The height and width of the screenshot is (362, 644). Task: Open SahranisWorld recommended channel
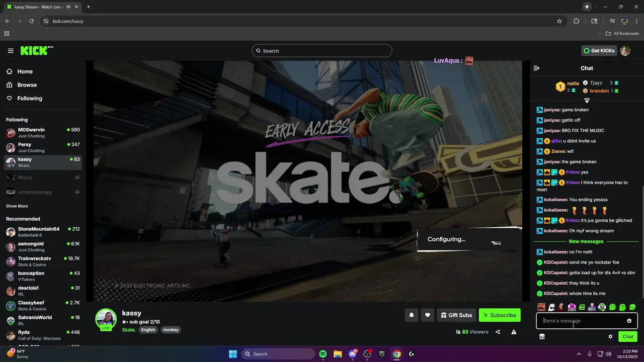coord(43,320)
